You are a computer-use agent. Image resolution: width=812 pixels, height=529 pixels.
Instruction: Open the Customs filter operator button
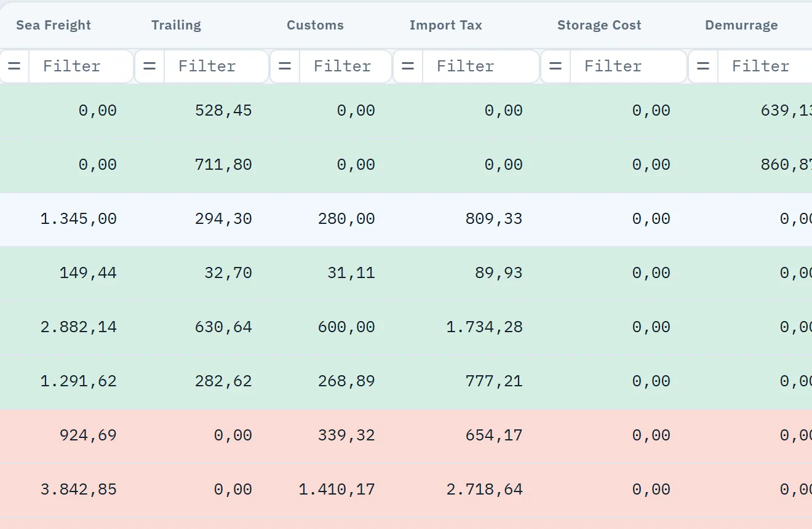point(285,66)
